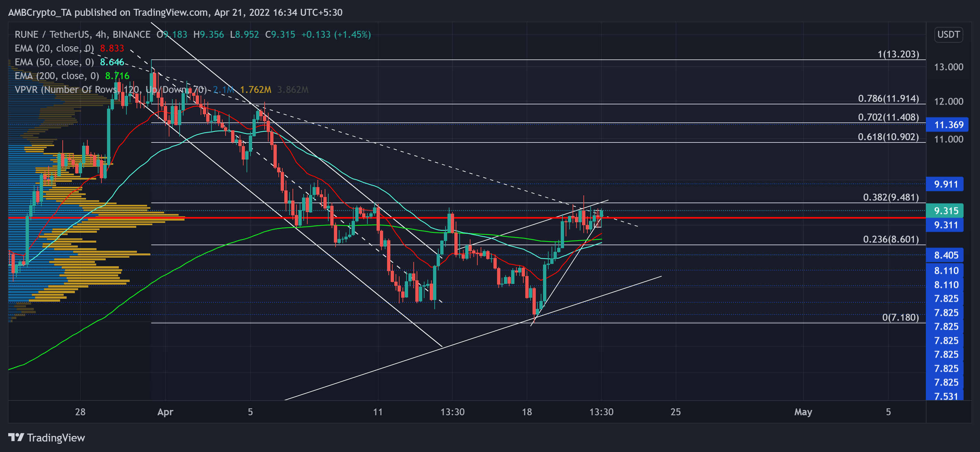This screenshot has width=980, height=452.
Task: Select the Fibonacci level 0.702(11.408) label
Action: click(888, 117)
